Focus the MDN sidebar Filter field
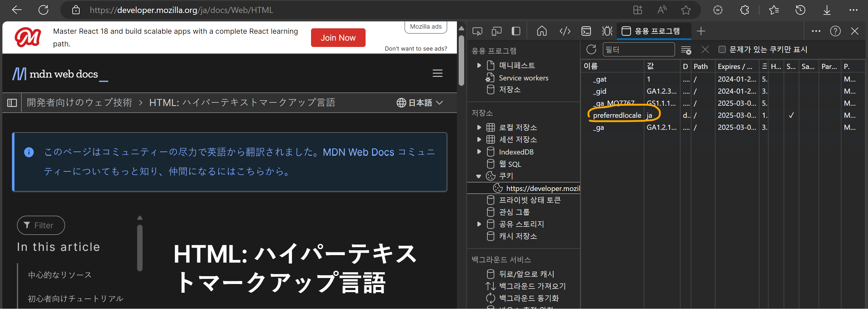The height and width of the screenshot is (309, 868). tap(41, 226)
